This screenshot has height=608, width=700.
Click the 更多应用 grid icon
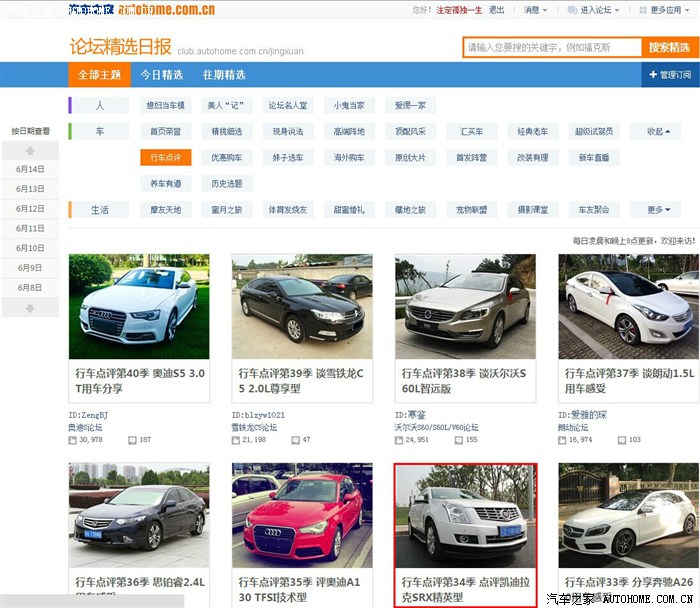click(x=642, y=10)
